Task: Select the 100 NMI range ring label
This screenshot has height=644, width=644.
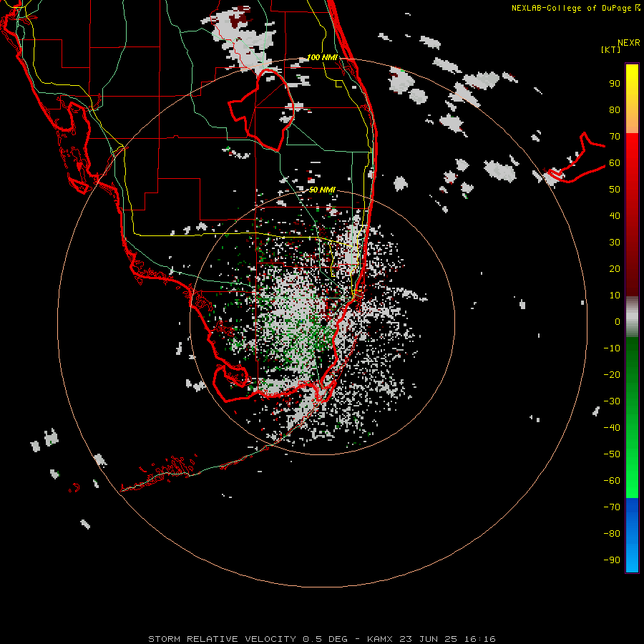Action: pos(322,57)
